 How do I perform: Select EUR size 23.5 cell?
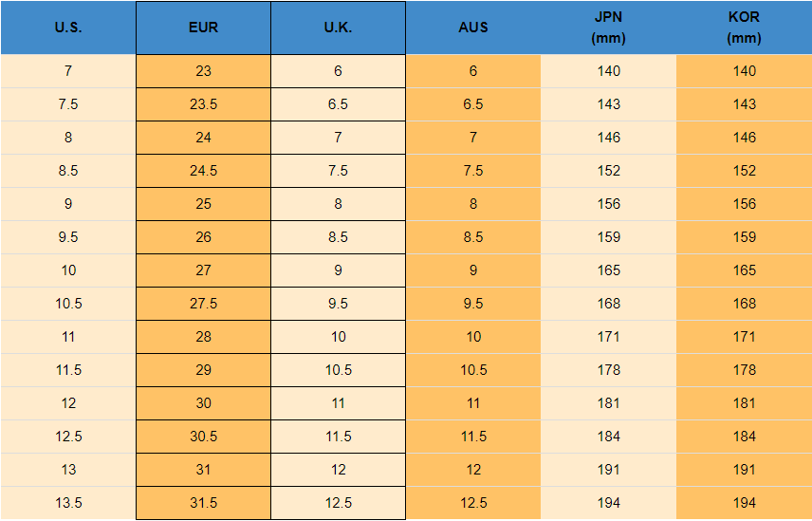(203, 104)
